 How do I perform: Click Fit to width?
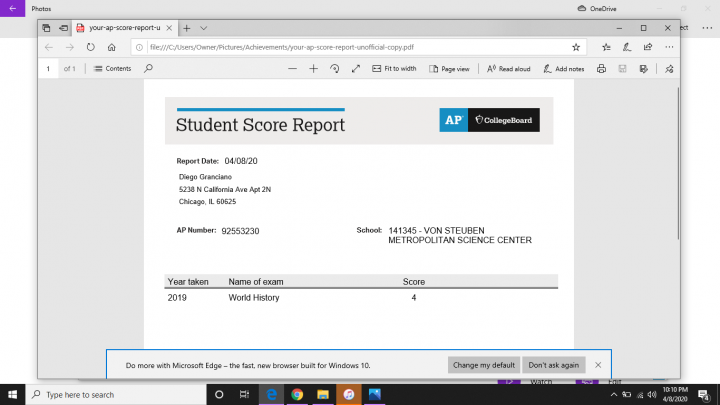(394, 69)
